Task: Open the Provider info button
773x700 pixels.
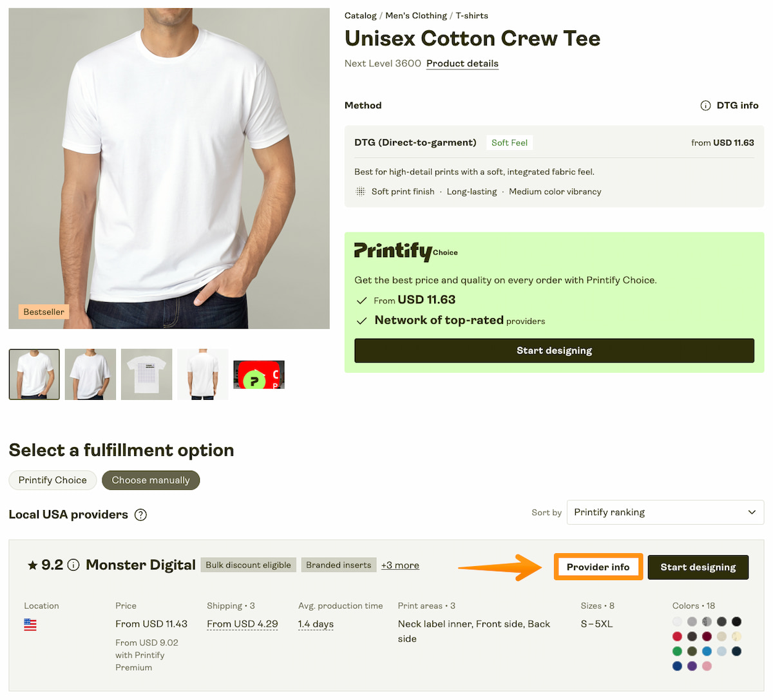Action: (x=598, y=567)
